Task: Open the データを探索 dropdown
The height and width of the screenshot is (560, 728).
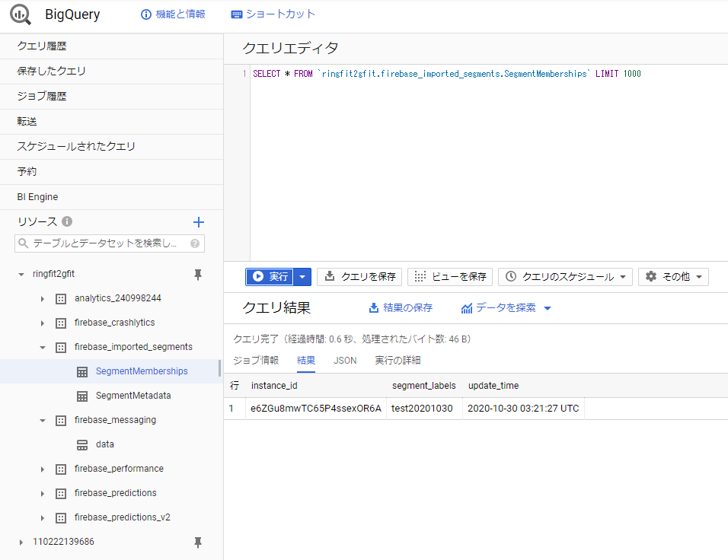Action: coord(548,308)
